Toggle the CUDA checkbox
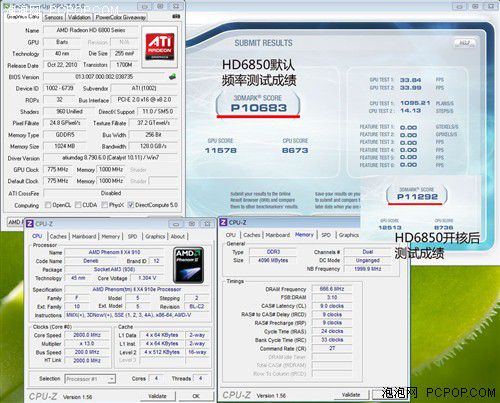 tap(78, 205)
